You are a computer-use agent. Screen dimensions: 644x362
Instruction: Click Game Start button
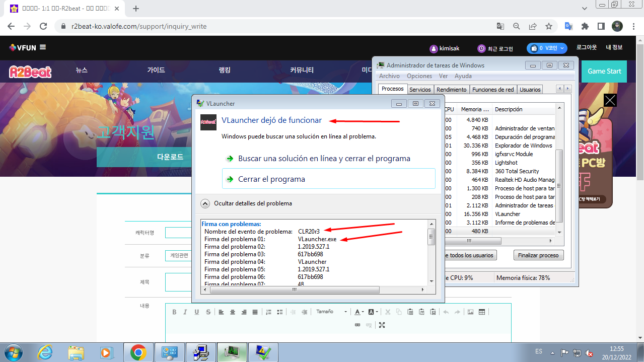pyautogui.click(x=604, y=71)
